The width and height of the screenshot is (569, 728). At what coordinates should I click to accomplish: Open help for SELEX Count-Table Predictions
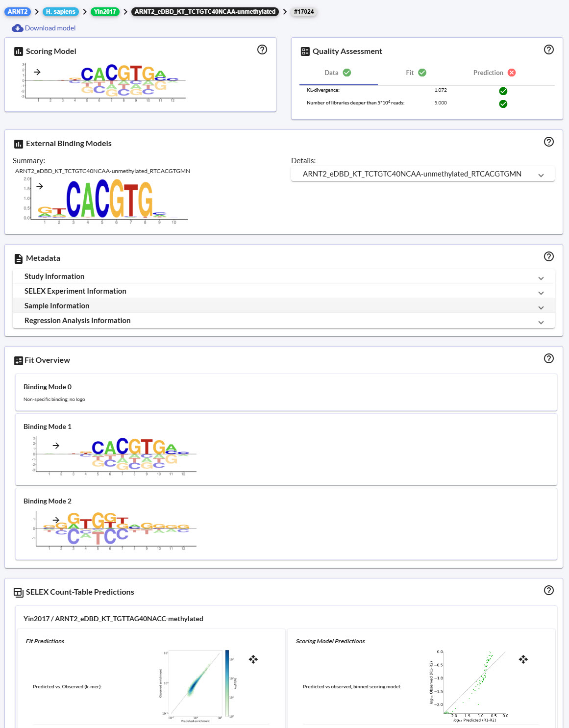point(549,590)
